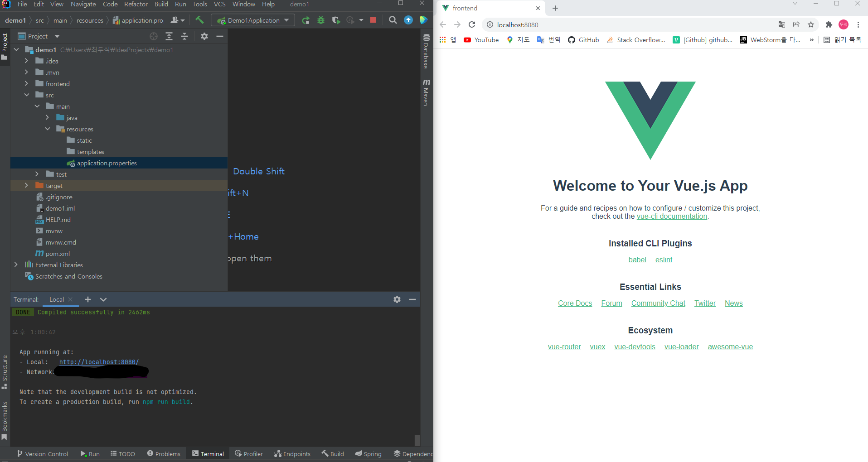Add a new terminal session with plus
This screenshot has height=462, width=868.
(88, 299)
